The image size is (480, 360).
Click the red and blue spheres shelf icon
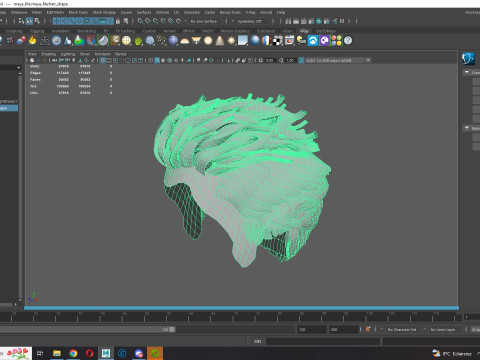21,41
